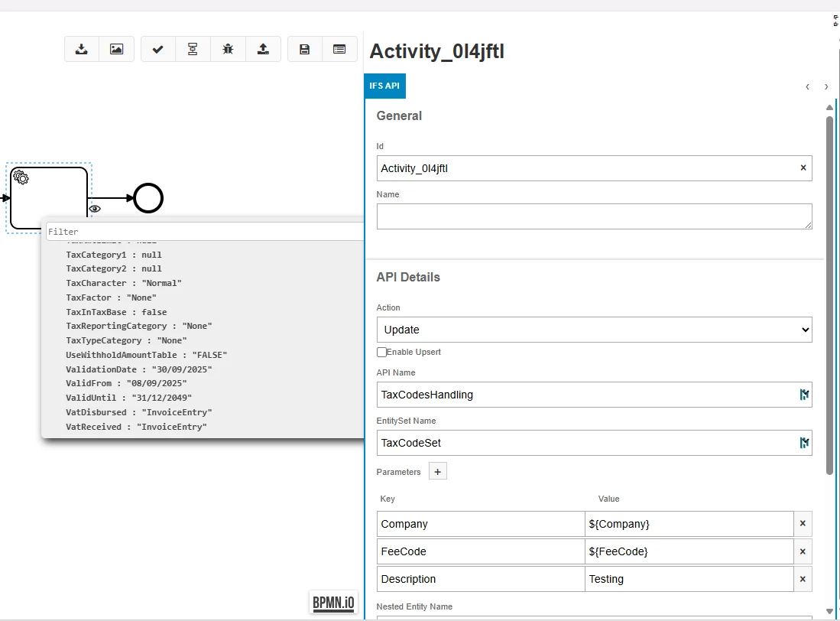The width and height of the screenshot is (840, 621).
Task: Click the properties panel toggle icon
Action: coord(339,49)
